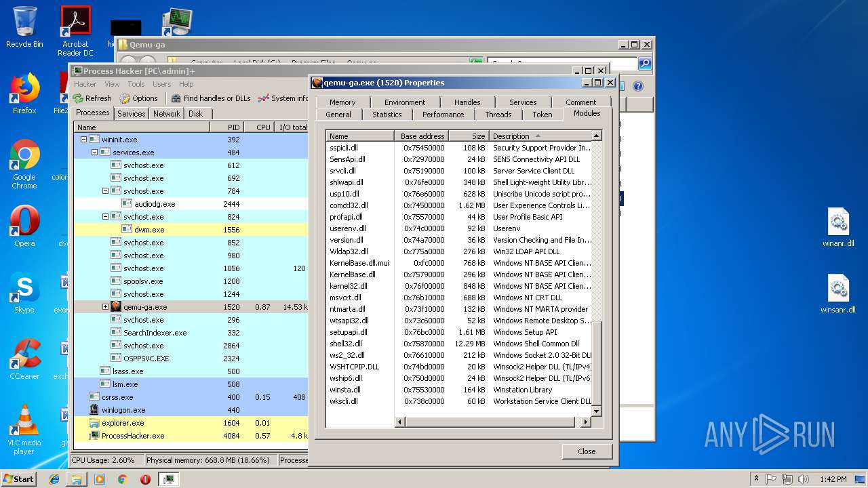Collapse svchost.exe 824 tree node
The image size is (868, 488).
tap(106, 217)
